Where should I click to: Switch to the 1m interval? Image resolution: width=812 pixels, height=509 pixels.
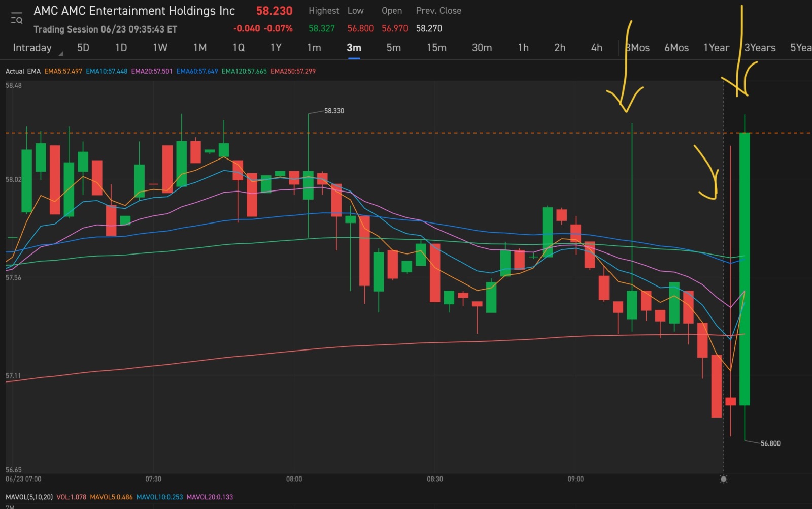click(x=314, y=48)
